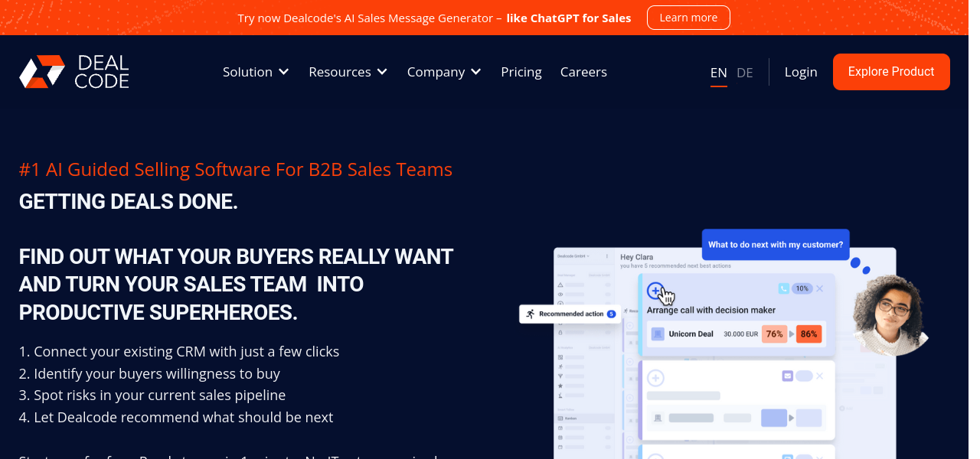Viewport: 980px width, 459px height.
Task: Click the phone icon on the first card
Action: pos(783,288)
